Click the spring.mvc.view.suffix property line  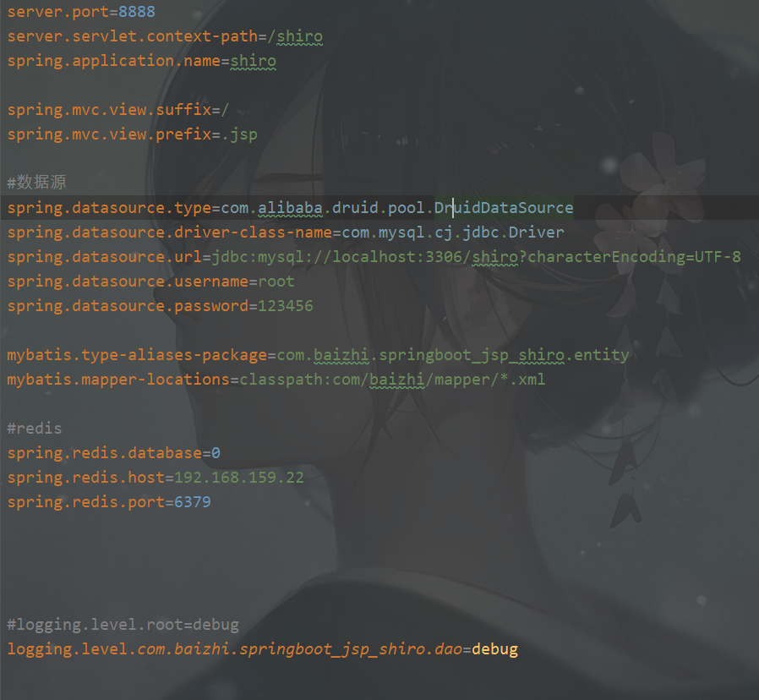(117, 110)
